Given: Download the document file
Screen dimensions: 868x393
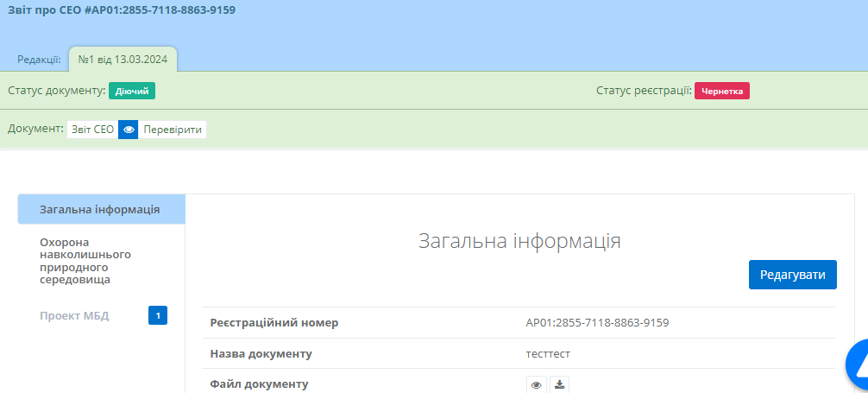Looking at the screenshot, I should pos(559,384).
